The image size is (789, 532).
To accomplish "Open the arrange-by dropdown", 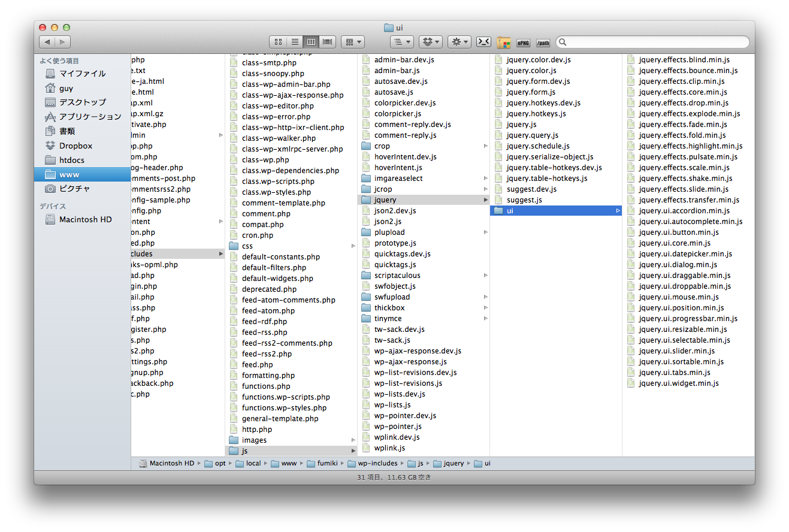I will 353,42.
